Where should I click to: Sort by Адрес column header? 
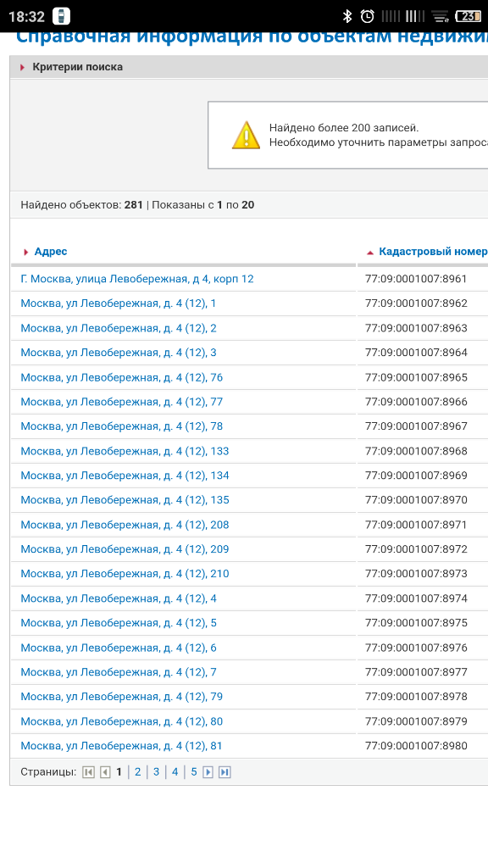[x=50, y=251]
